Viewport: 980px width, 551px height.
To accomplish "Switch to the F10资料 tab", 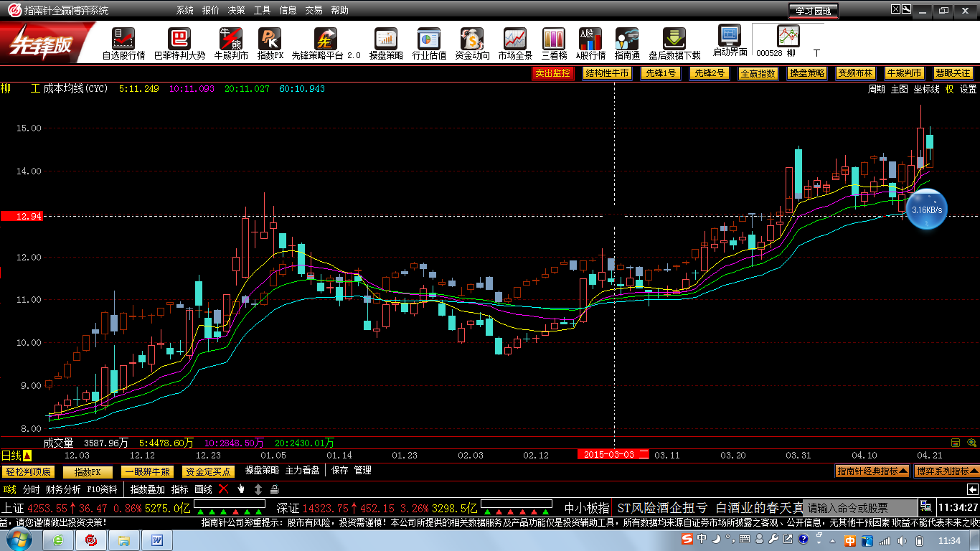I will (102, 489).
